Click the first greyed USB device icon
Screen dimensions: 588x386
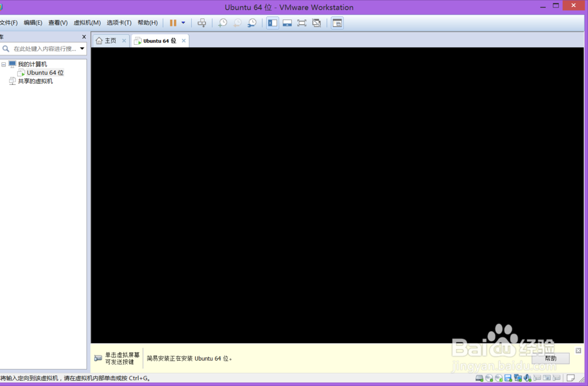tap(537, 378)
